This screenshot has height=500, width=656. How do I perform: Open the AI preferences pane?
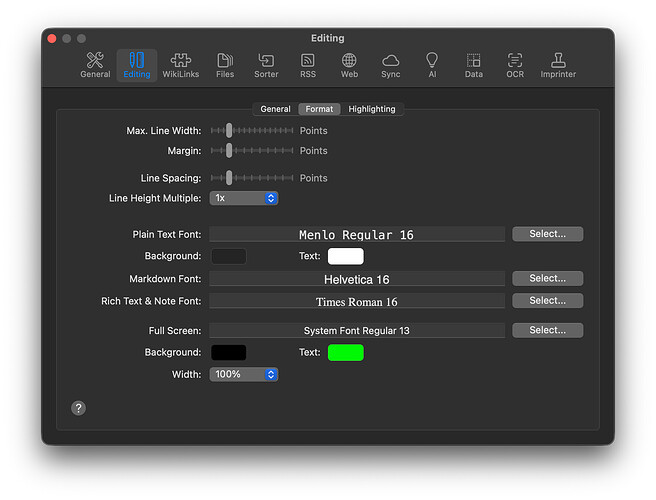432,65
